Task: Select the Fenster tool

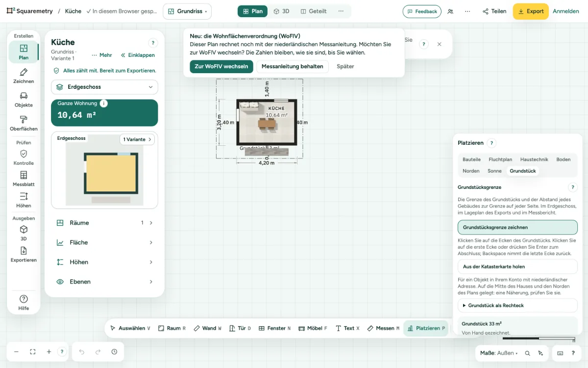Action: (275, 328)
